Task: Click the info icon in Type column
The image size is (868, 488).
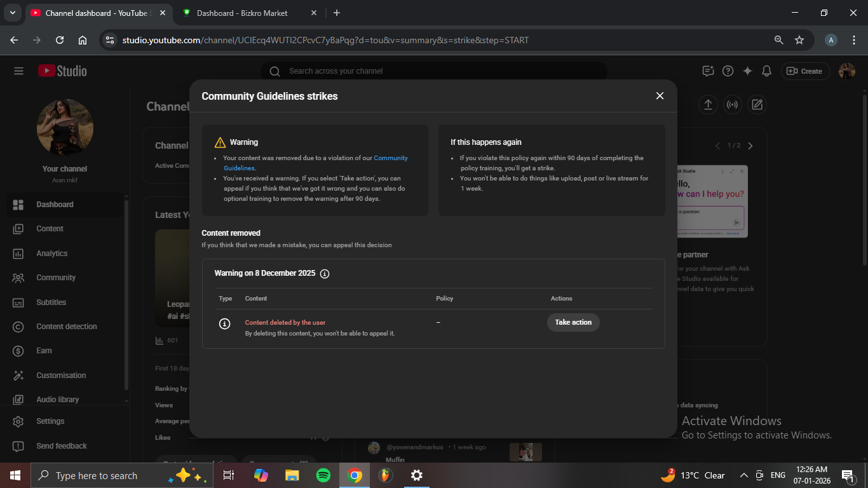Action: point(224,323)
